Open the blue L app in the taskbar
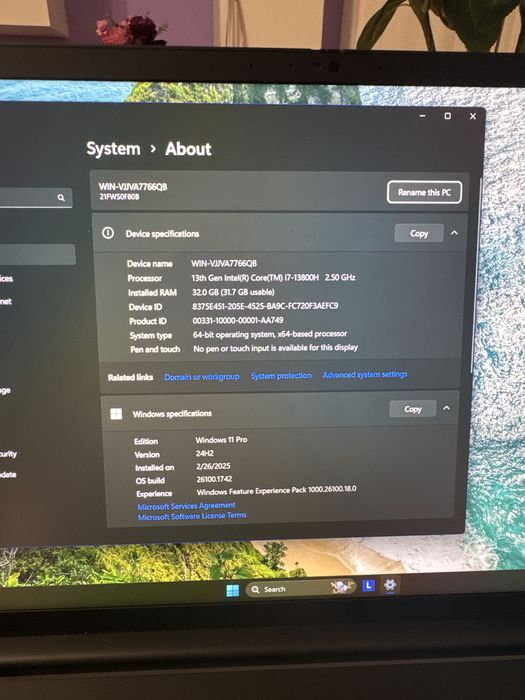Image resolution: width=525 pixels, height=700 pixels. point(368,586)
